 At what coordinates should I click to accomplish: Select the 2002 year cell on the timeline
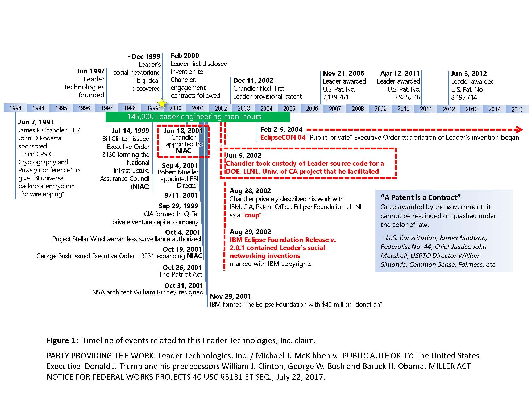click(x=221, y=108)
